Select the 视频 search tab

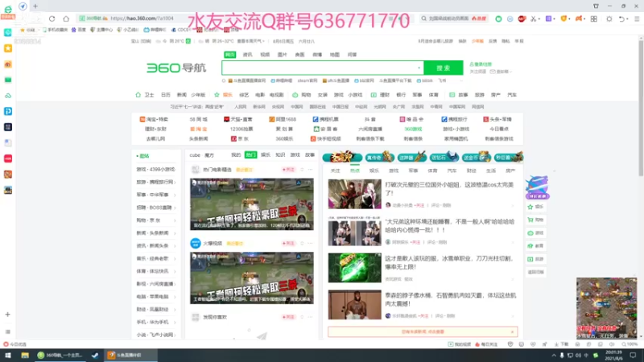tap(265, 55)
